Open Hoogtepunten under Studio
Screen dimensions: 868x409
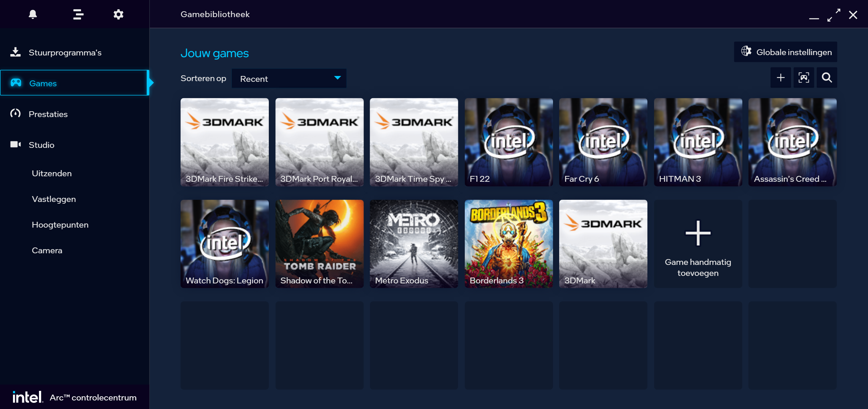click(x=60, y=225)
